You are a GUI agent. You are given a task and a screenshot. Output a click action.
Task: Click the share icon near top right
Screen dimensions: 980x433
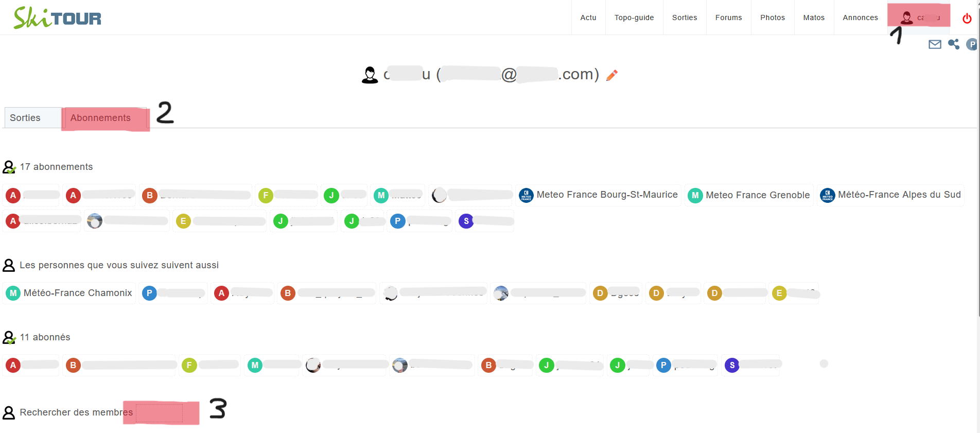pos(954,44)
